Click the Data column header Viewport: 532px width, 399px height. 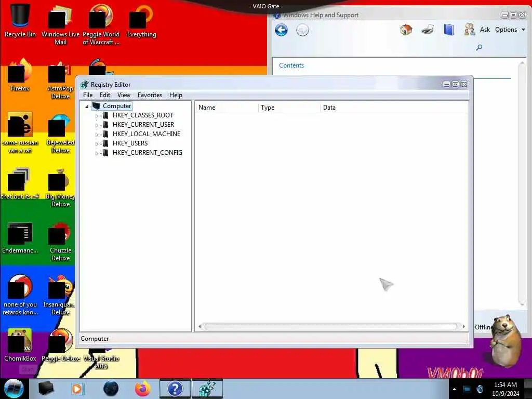(394, 108)
